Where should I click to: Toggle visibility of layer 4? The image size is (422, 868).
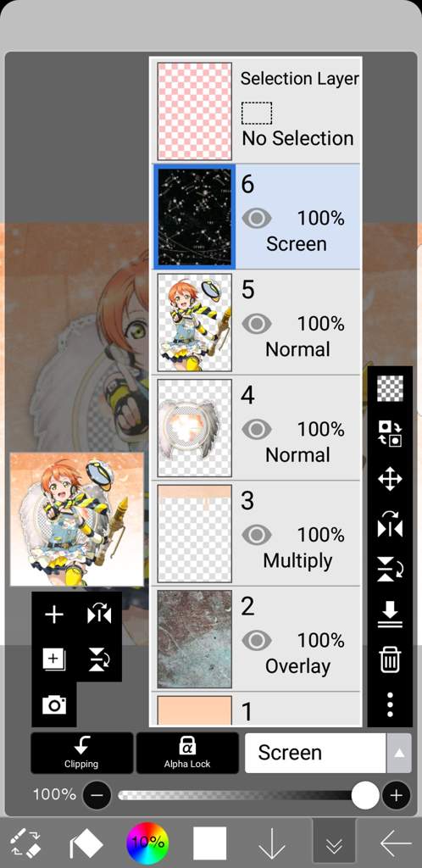tap(257, 430)
